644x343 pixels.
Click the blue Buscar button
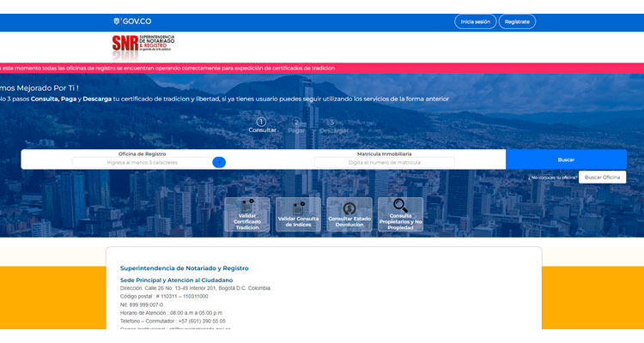coord(566,159)
